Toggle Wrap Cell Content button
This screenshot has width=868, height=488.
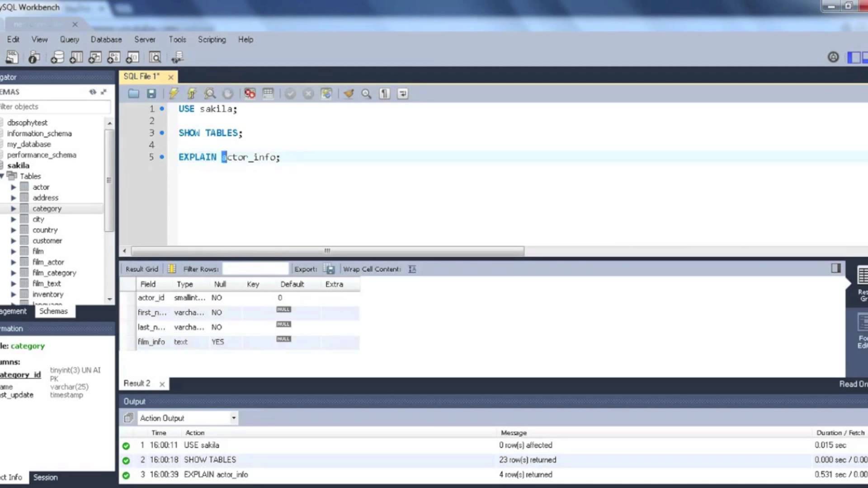[x=412, y=269]
